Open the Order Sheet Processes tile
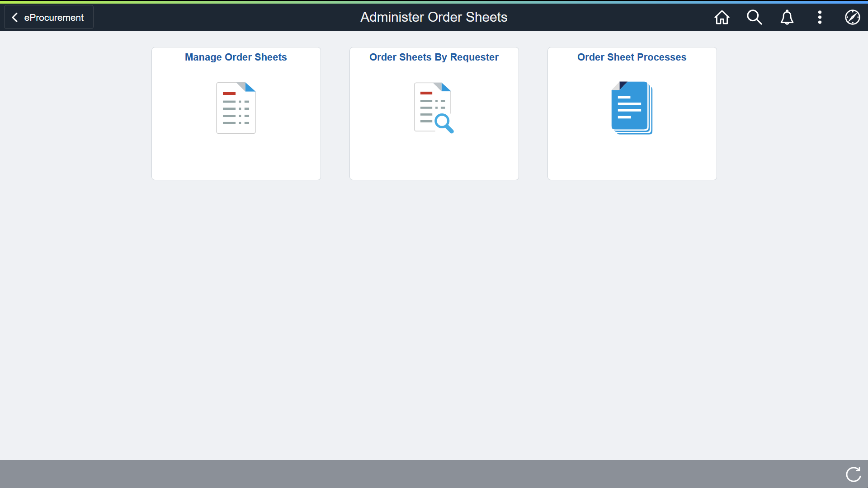 point(632,113)
